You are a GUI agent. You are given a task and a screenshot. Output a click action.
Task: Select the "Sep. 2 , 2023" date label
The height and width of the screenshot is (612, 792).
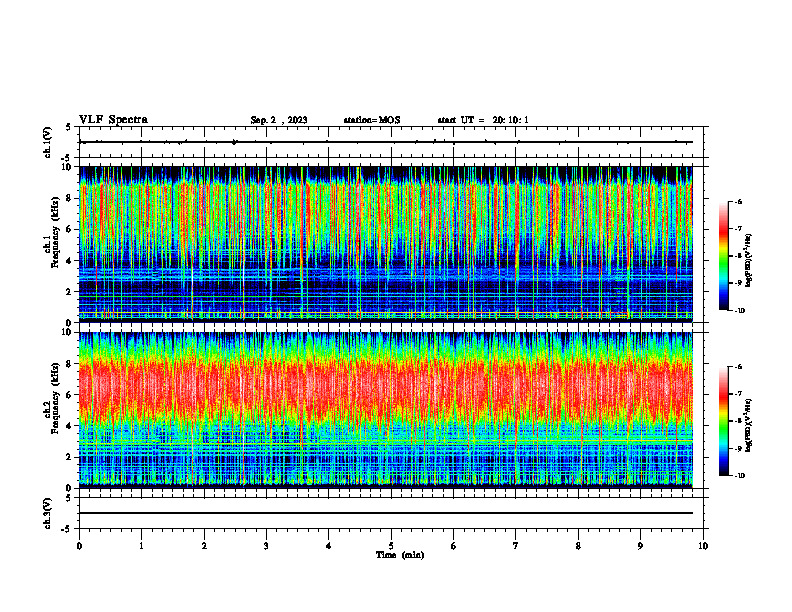pos(279,120)
